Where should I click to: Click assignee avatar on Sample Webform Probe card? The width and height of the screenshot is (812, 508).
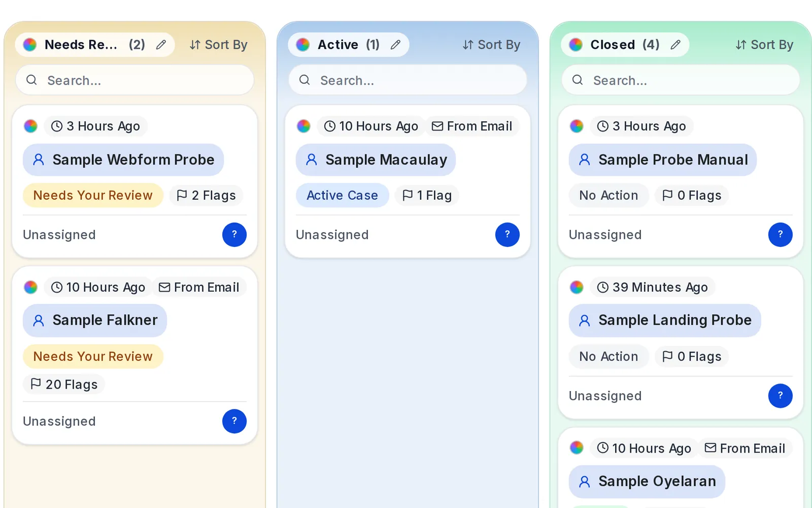click(234, 235)
